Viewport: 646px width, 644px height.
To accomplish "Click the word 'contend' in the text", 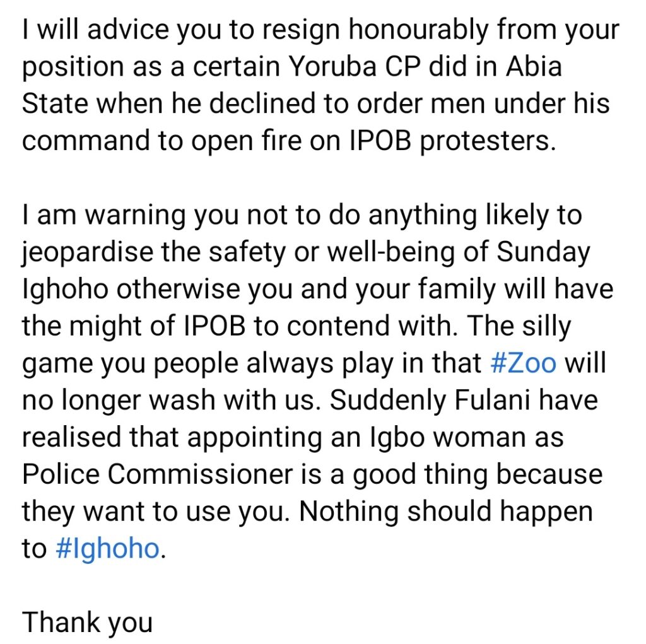I will click(338, 326).
